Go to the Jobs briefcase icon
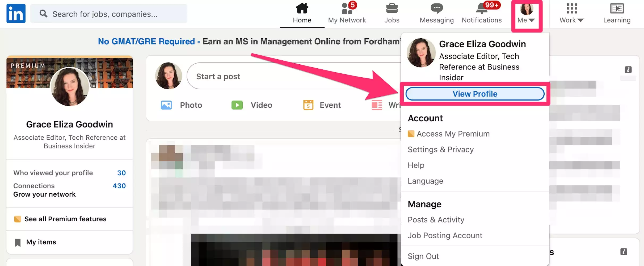The width and height of the screenshot is (644, 266). click(x=392, y=9)
